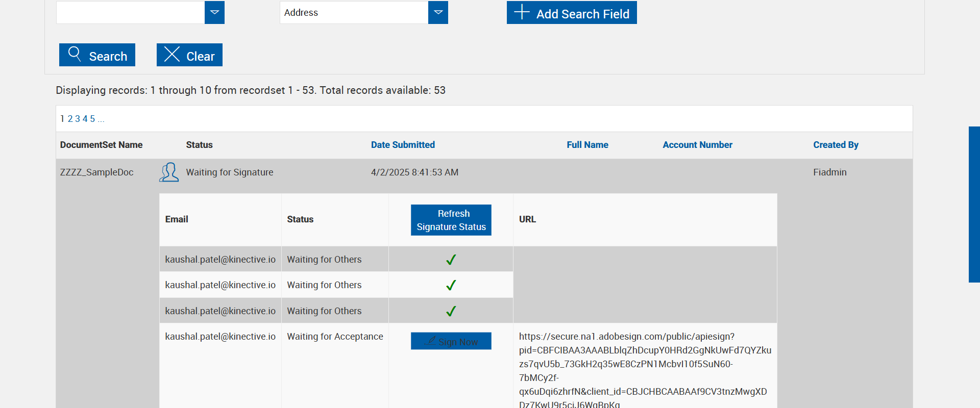Go to results page 5
980x408 pixels.
(92, 119)
